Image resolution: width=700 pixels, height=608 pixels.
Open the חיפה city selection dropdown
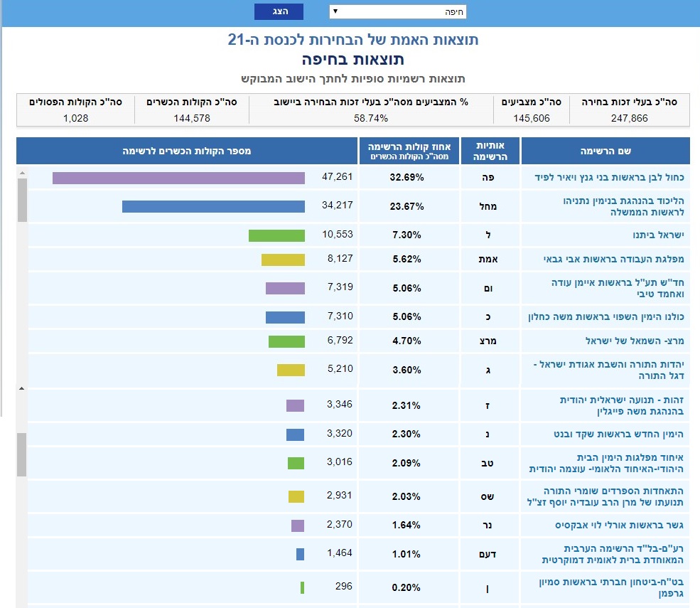(x=397, y=11)
